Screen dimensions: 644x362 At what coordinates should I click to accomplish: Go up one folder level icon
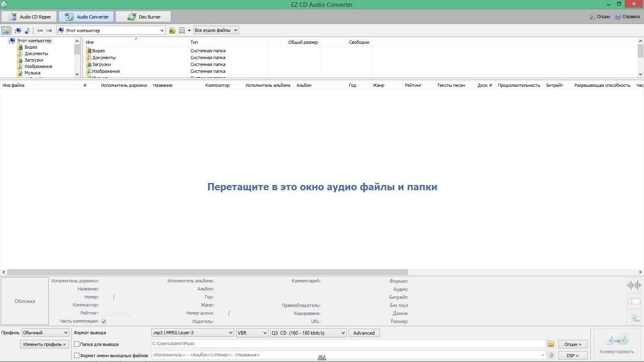[x=172, y=31]
